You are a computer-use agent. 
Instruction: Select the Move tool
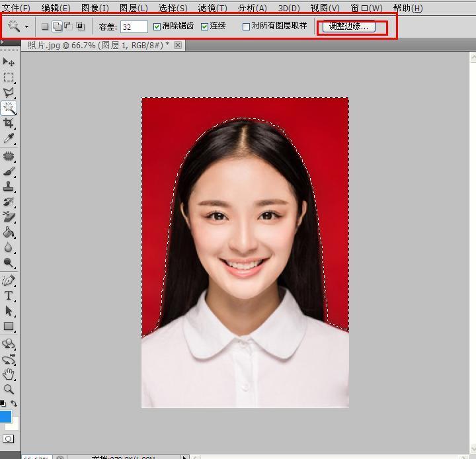(x=9, y=62)
